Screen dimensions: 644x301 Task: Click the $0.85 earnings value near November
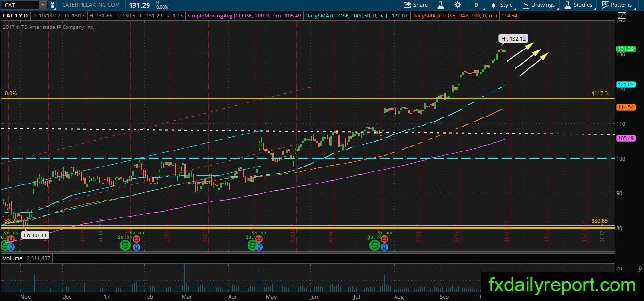11,233
